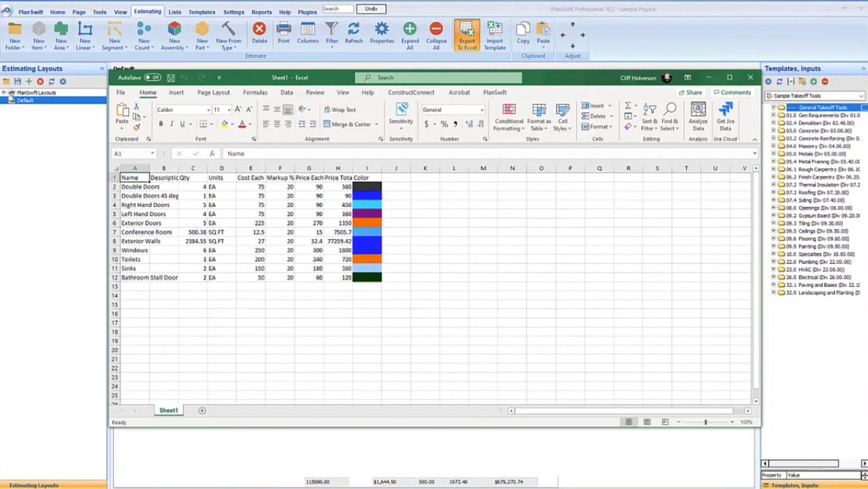Screen dimensions: 868x489
Task: Click orange color cell for Exterior Doors row
Action: point(367,223)
